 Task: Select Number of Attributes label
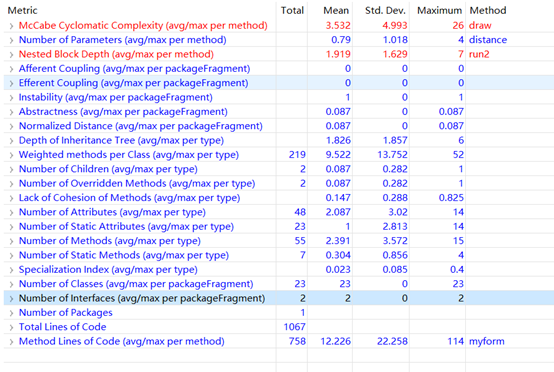[112, 212]
